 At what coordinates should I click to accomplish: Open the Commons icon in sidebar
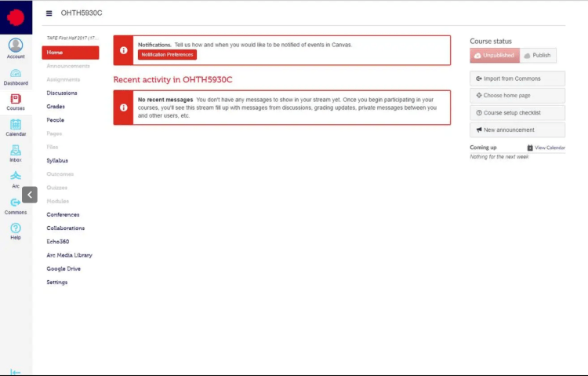click(x=16, y=205)
